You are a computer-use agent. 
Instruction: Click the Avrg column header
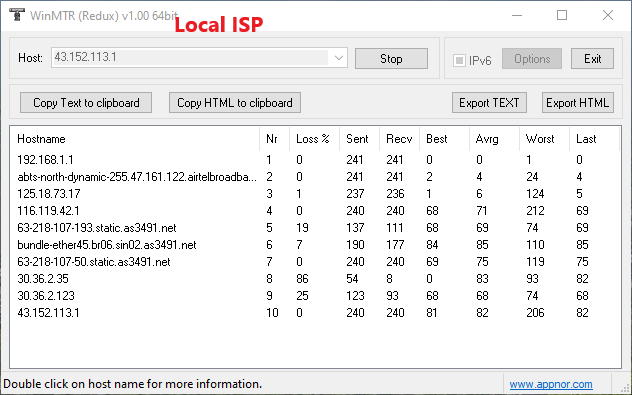[495, 139]
